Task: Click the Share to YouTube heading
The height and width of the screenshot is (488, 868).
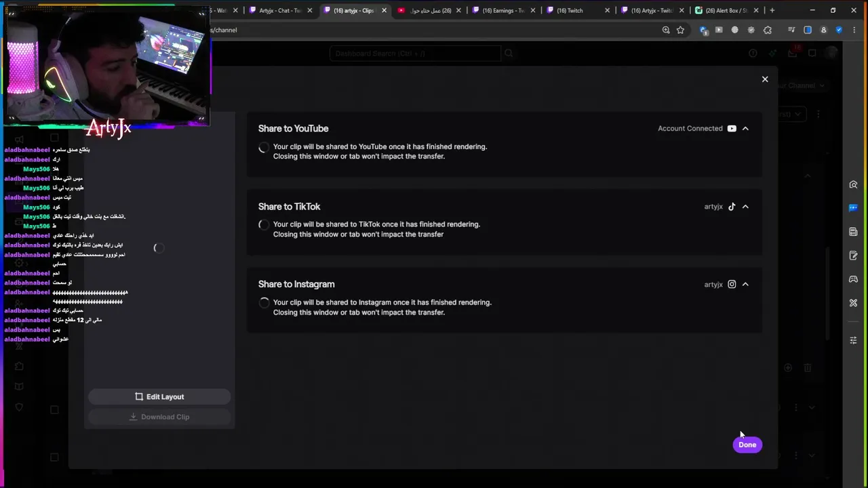Action: [x=293, y=128]
